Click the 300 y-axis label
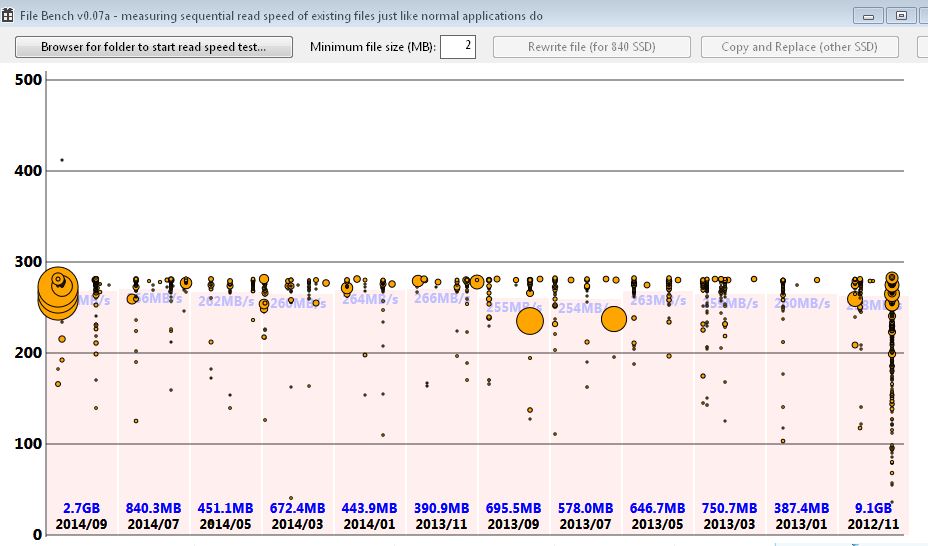 pyautogui.click(x=28, y=261)
